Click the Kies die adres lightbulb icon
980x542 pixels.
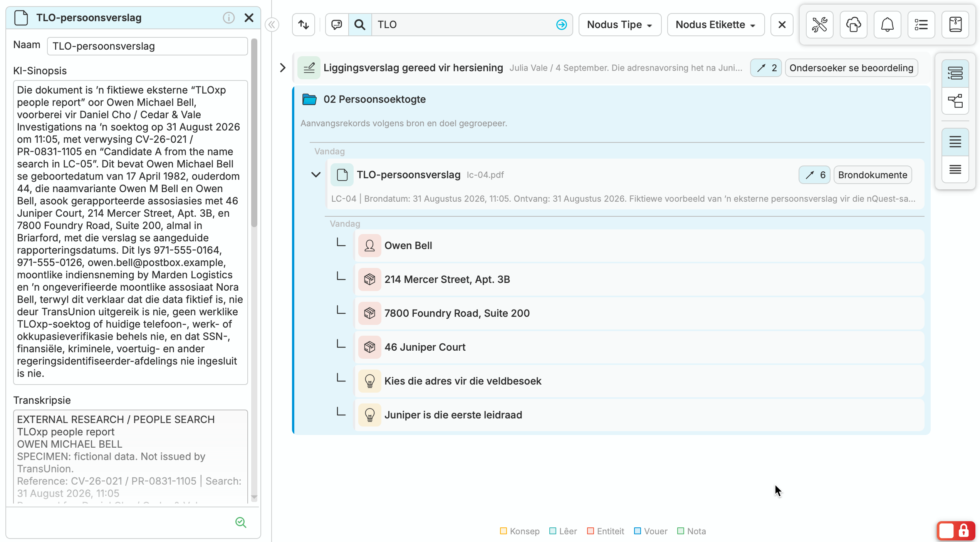(x=369, y=381)
